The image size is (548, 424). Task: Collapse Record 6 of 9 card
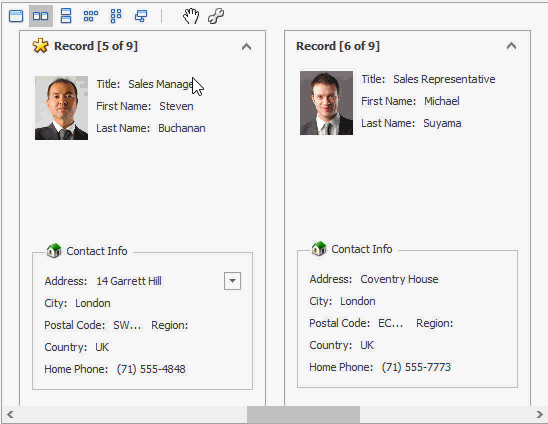[x=511, y=46]
